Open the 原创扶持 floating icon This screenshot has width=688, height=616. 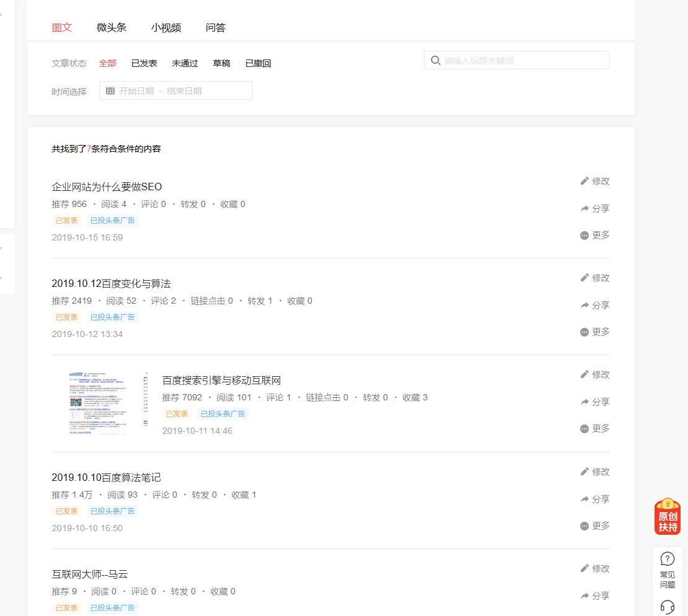coord(667,516)
